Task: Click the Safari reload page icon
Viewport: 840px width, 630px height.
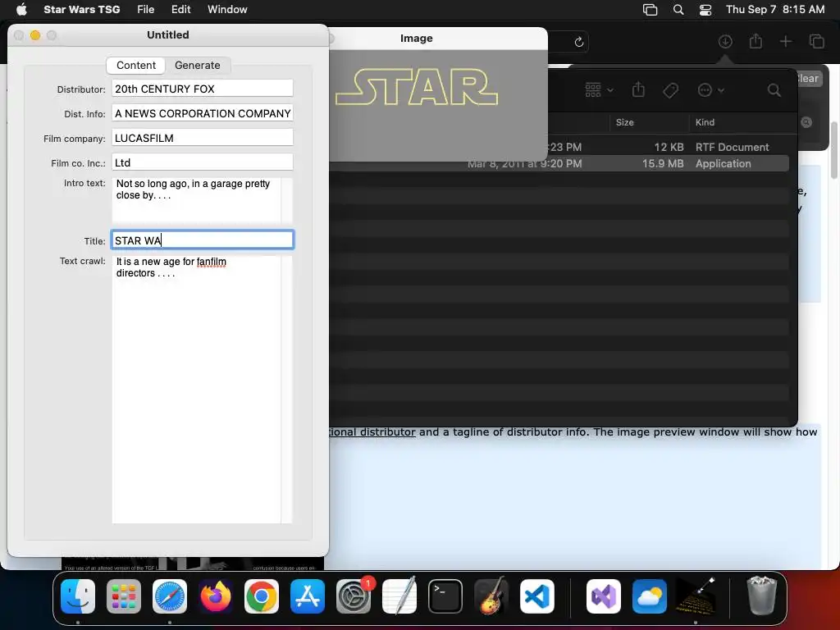Action: click(x=578, y=42)
